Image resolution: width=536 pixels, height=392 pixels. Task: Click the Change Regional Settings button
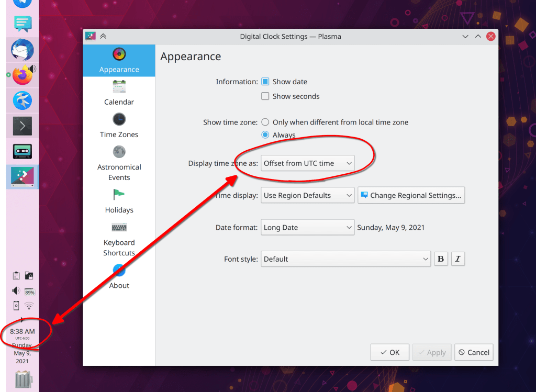click(x=411, y=195)
